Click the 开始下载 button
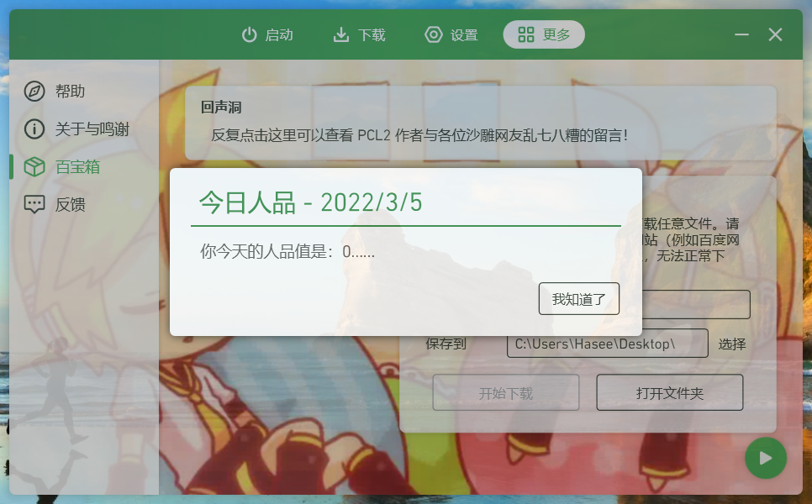Screen dimensions: 812x504 pyautogui.click(x=506, y=393)
